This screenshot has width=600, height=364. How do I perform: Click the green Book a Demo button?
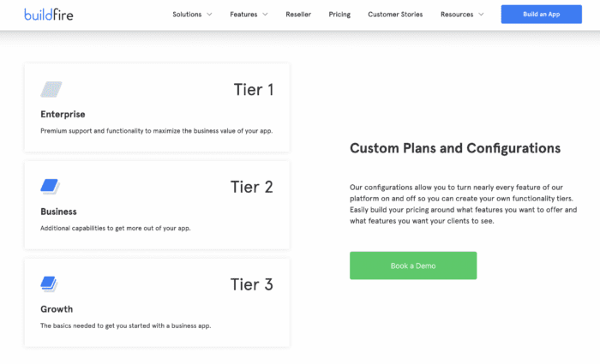413,266
